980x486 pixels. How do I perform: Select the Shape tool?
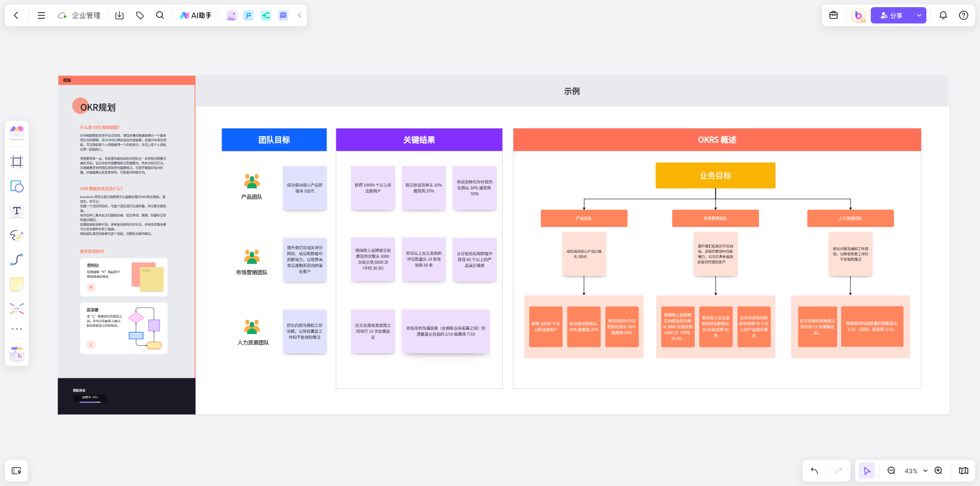click(x=17, y=186)
